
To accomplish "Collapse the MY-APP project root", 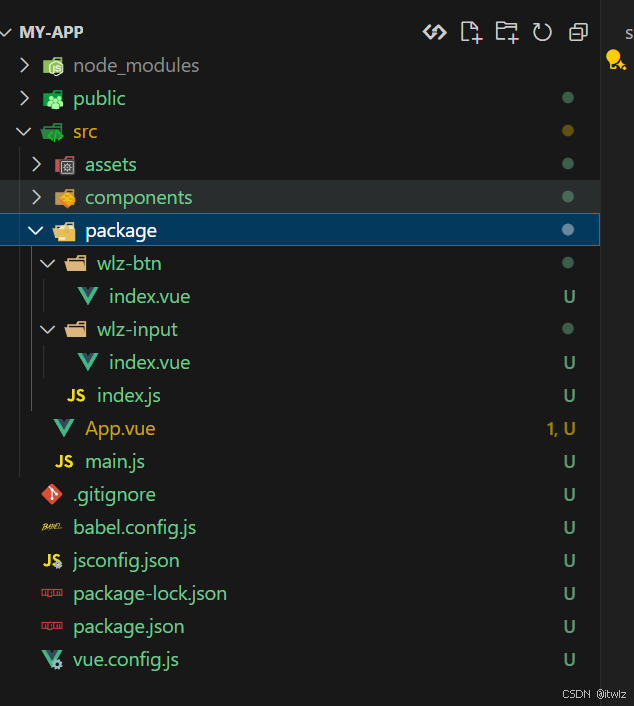I will (8, 32).
